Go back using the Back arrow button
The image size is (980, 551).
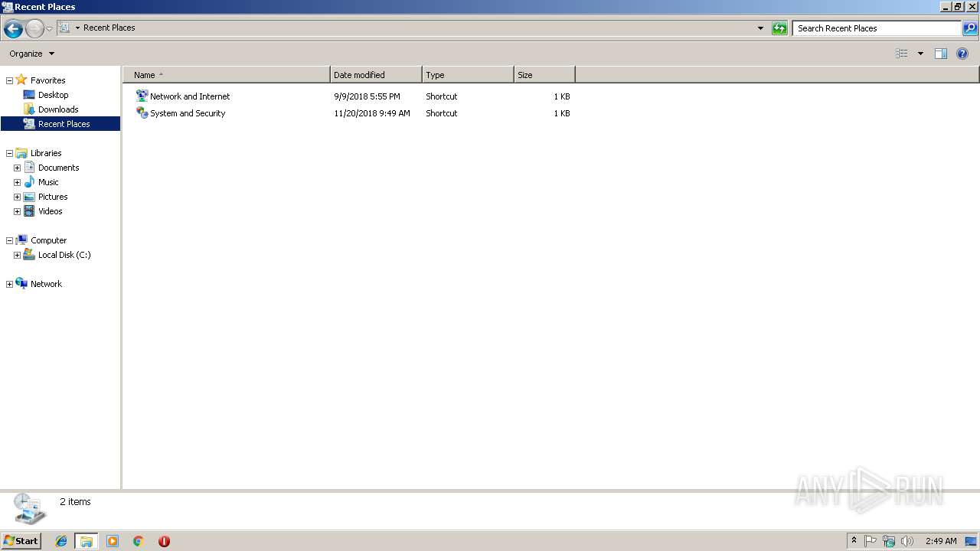[x=13, y=29]
